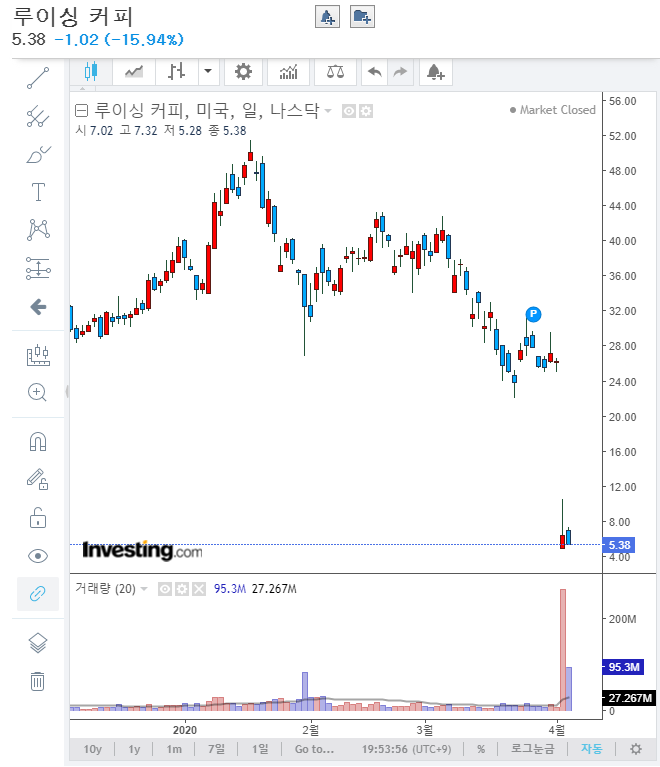Open chart properties gear in top toolbar
660x767 pixels.
[x=243, y=72]
